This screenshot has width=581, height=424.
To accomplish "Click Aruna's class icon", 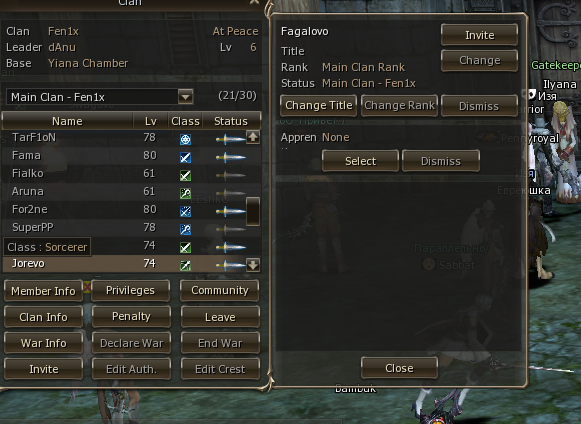I will click(185, 193).
